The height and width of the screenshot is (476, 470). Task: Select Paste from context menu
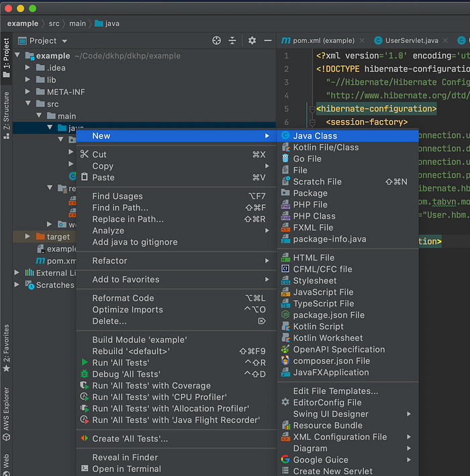(x=176, y=177)
